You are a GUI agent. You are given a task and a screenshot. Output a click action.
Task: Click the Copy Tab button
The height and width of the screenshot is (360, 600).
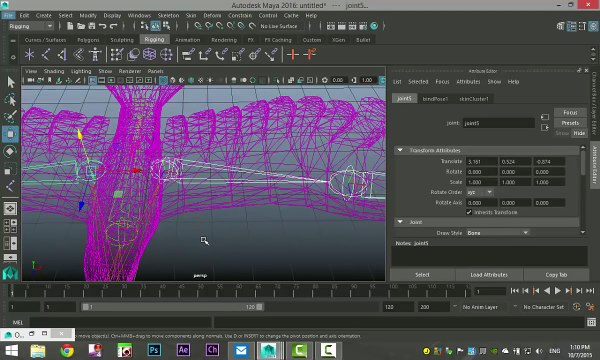click(x=556, y=275)
